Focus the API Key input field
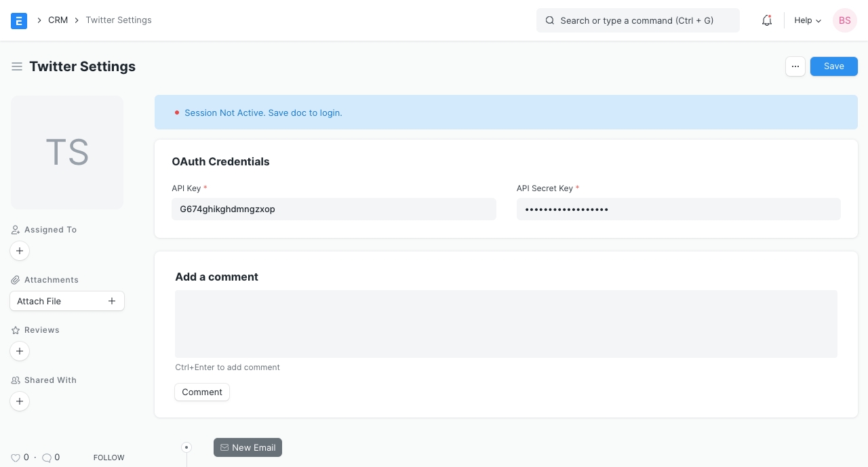Image resolution: width=868 pixels, height=467 pixels. [x=334, y=209]
